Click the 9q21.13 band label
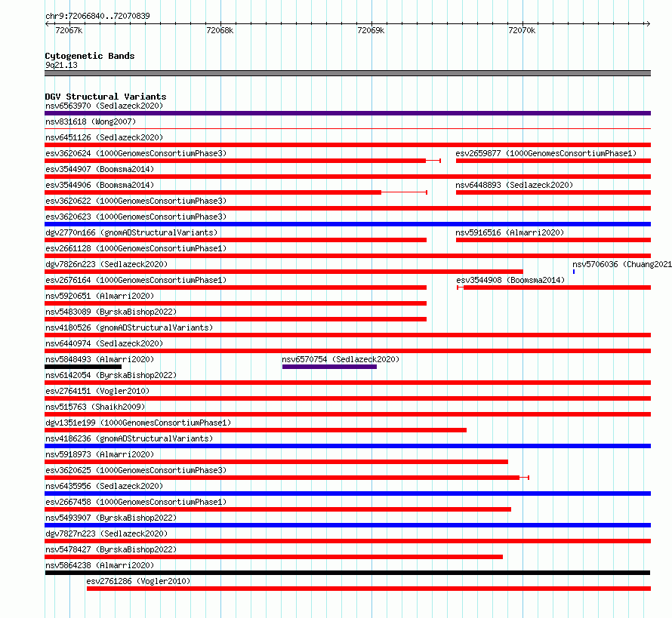This screenshot has height=618, width=672. tap(61, 65)
